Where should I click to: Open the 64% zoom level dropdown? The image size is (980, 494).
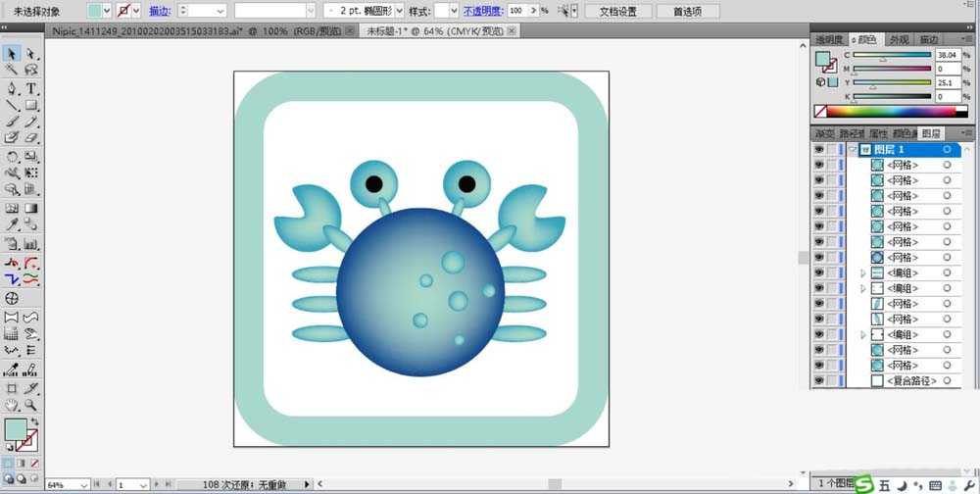(x=84, y=484)
